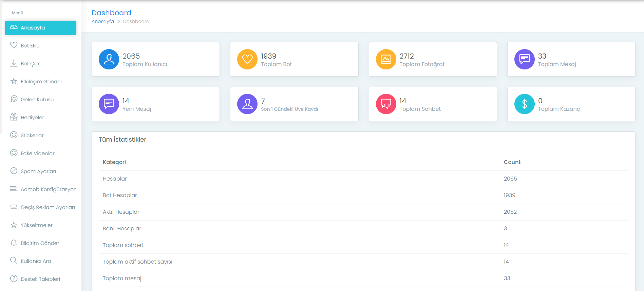This screenshot has width=644, height=291.
Task: Go to Etkileşim Gönder in the sidebar
Action: pos(41,81)
